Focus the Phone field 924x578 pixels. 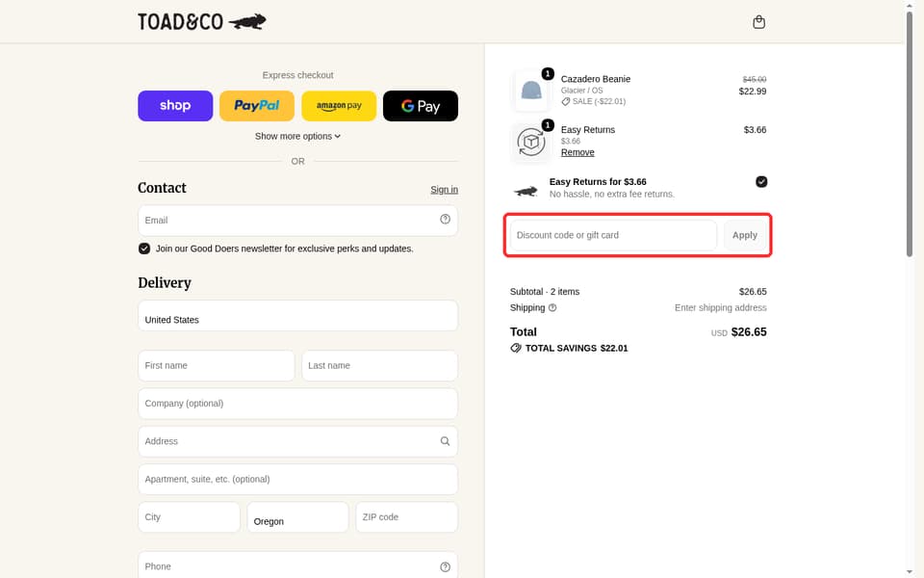coord(297,566)
